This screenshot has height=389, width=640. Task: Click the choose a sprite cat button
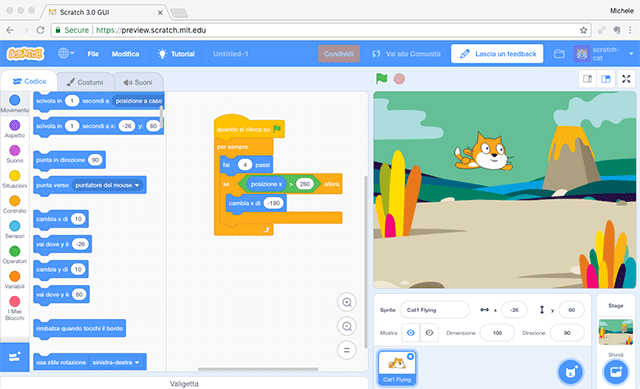pos(570,372)
